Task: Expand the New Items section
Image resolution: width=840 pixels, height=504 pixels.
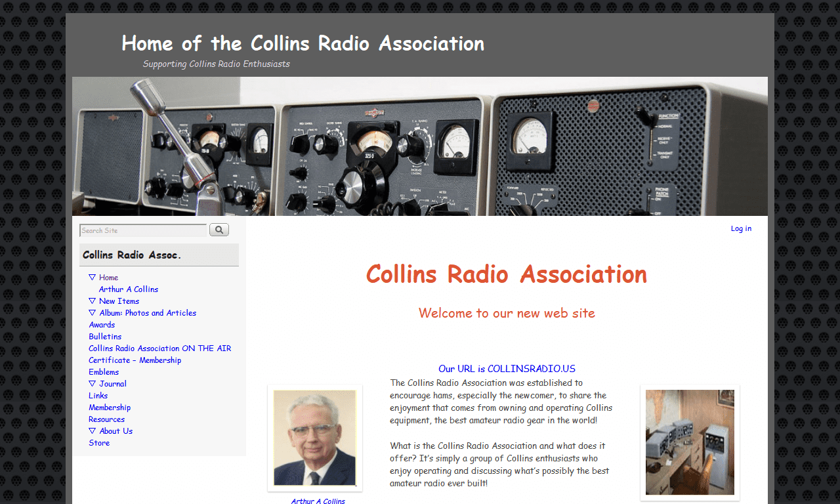Action: [119, 301]
